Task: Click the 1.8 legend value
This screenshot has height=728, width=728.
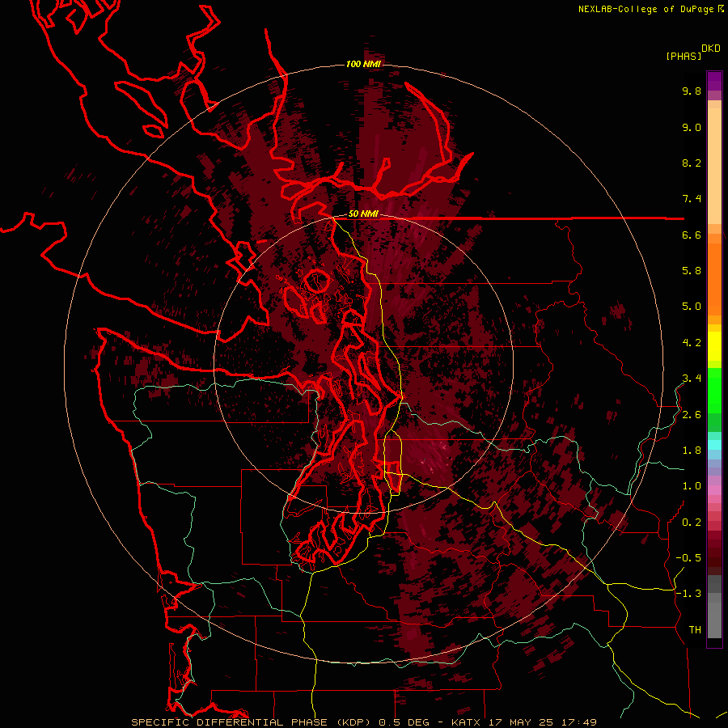Action: pyautogui.click(x=692, y=451)
